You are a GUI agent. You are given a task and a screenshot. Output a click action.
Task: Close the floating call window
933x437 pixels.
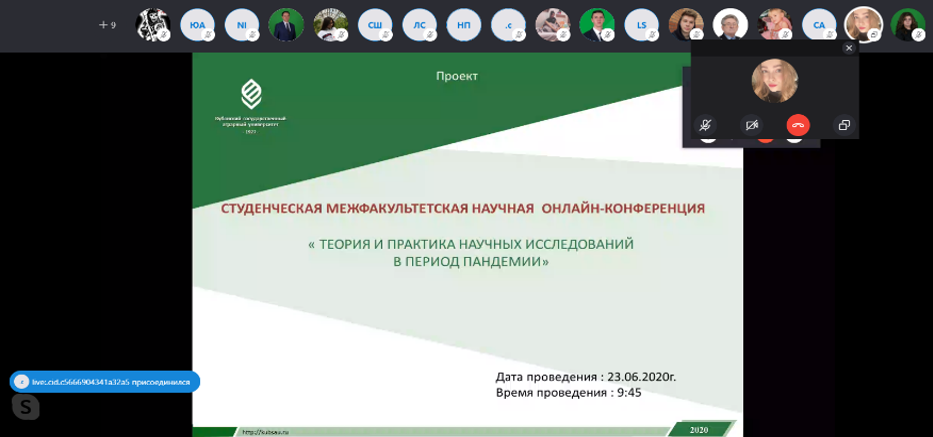click(849, 48)
